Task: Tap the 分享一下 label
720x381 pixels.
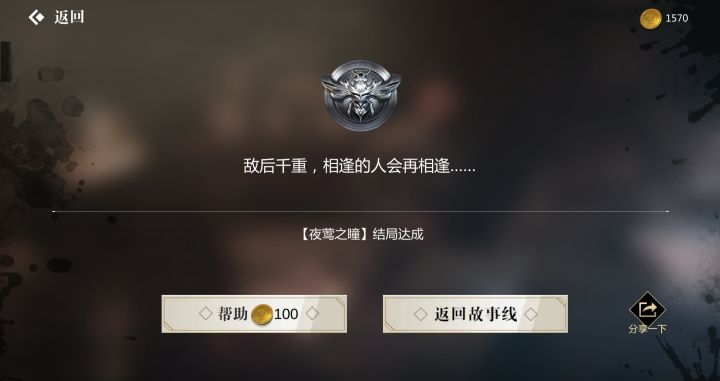Action: coord(647,329)
